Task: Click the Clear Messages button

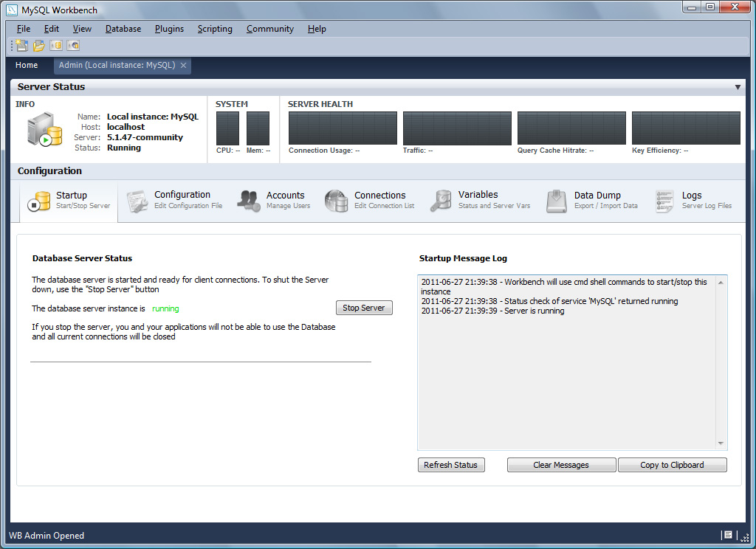Action: [561, 465]
